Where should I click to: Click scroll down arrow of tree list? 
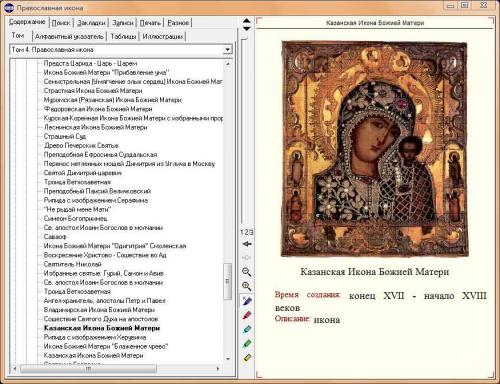pos(228,359)
